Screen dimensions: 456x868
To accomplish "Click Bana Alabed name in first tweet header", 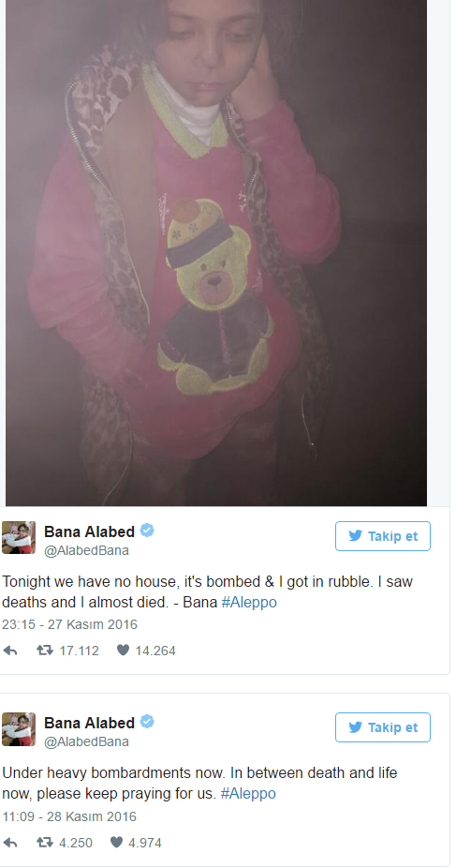I will pyautogui.click(x=90, y=532).
